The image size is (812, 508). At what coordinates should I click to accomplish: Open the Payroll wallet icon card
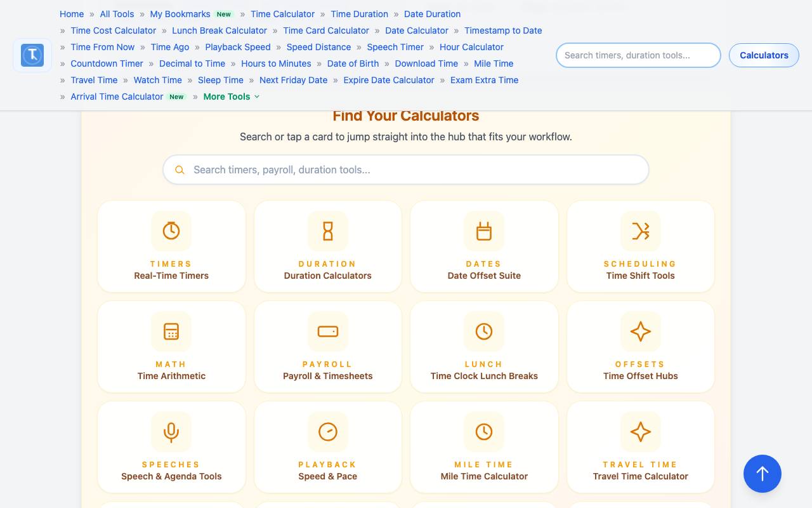(x=328, y=347)
